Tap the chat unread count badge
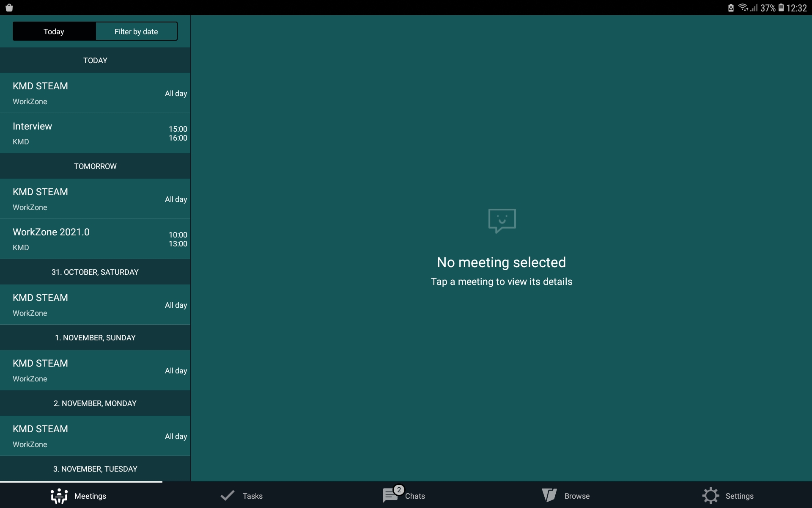812x508 pixels. pos(399,490)
